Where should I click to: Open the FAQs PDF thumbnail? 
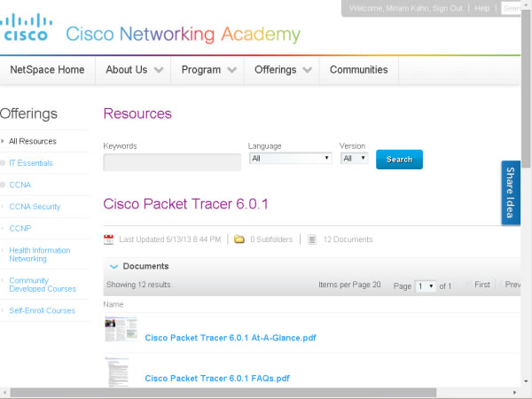[116, 372]
